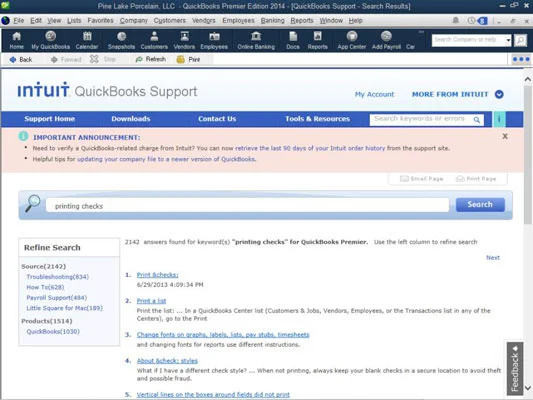
Task: Open Change fonts on graphs result link
Action: tap(223, 335)
